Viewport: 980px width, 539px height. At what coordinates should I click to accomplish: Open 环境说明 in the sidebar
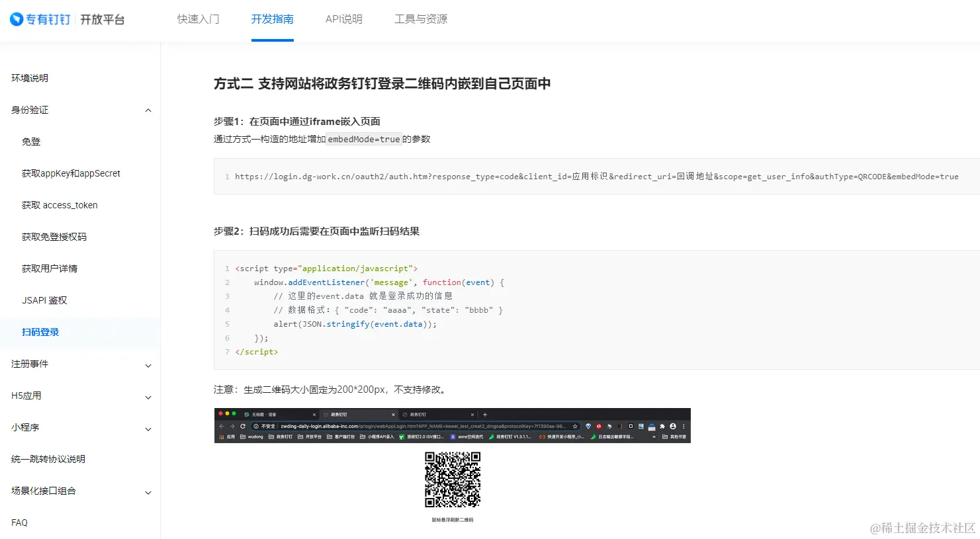click(x=30, y=78)
